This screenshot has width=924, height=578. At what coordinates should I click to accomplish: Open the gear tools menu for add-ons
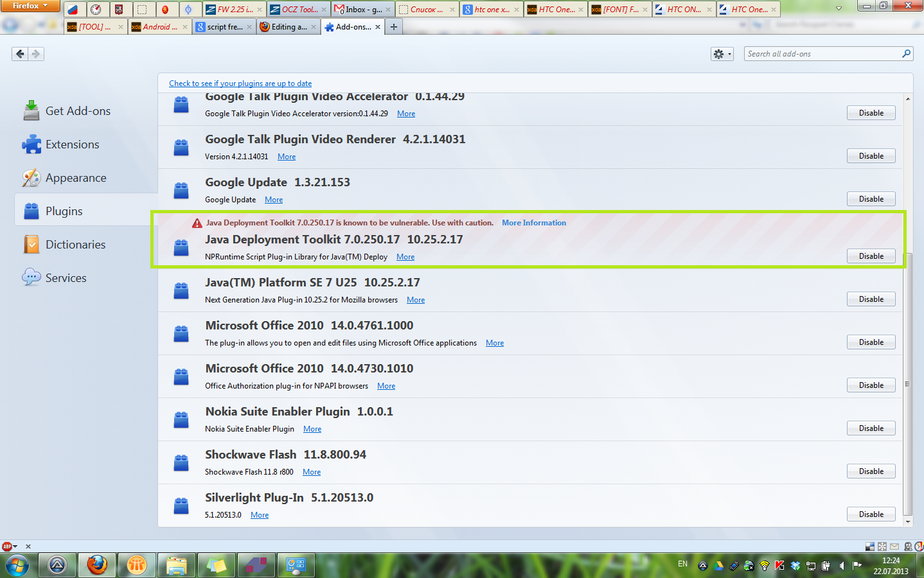(722, 54)
